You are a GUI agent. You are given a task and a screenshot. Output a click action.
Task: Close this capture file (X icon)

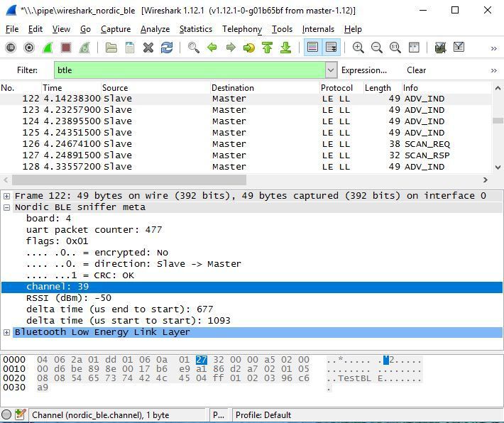[148, 48]
